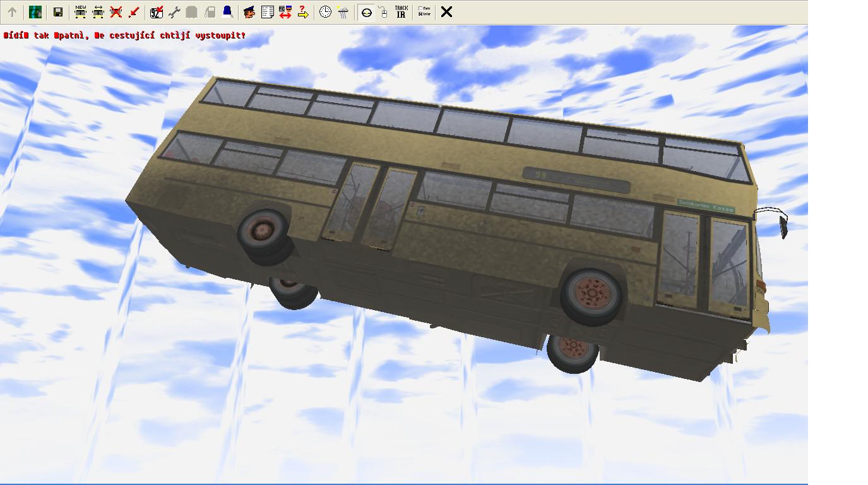868x485 pixels.
Task: Open the weather settings cloud icon
Action: click(x=343, y=12)
